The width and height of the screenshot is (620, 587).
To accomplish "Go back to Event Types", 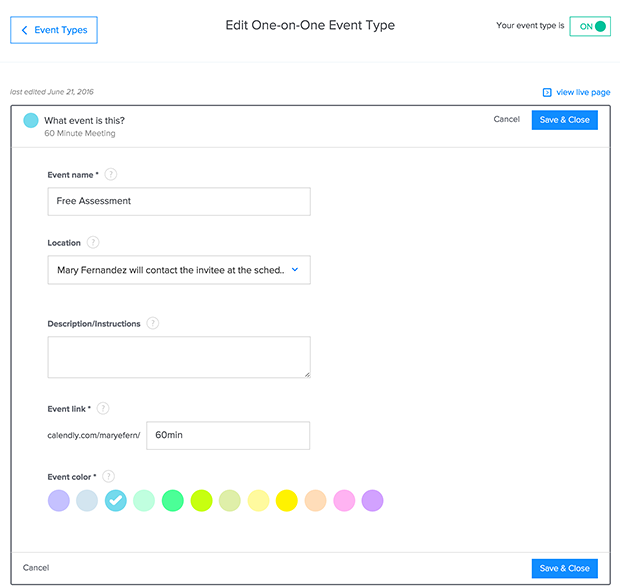I will tap(54, 30).
